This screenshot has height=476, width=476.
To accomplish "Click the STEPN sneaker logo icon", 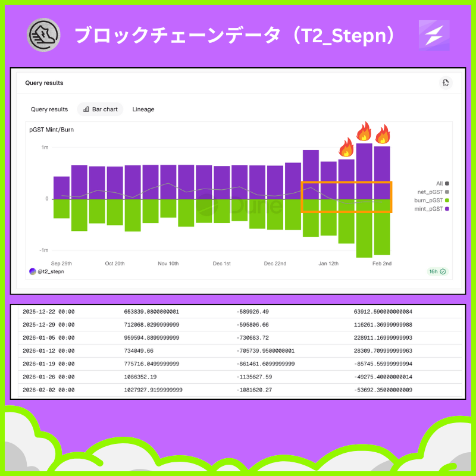I will [43, 35].
